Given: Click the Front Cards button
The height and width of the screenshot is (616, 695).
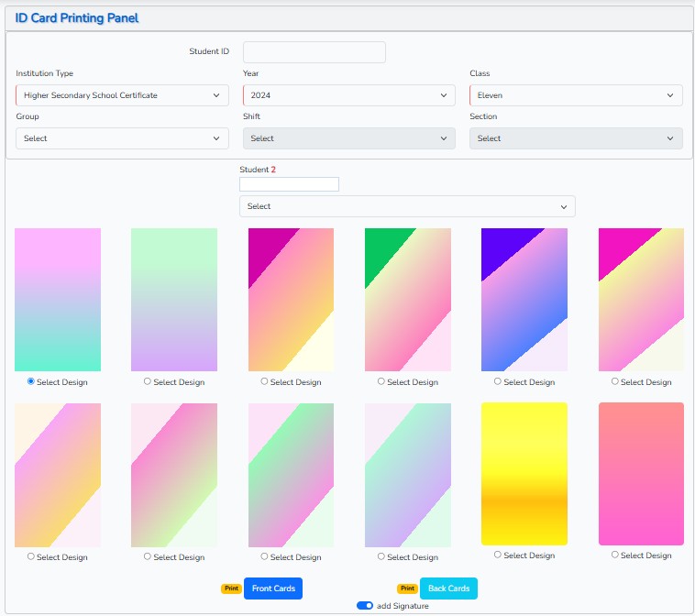Looking at the screenshot, I should click(273, 588).
